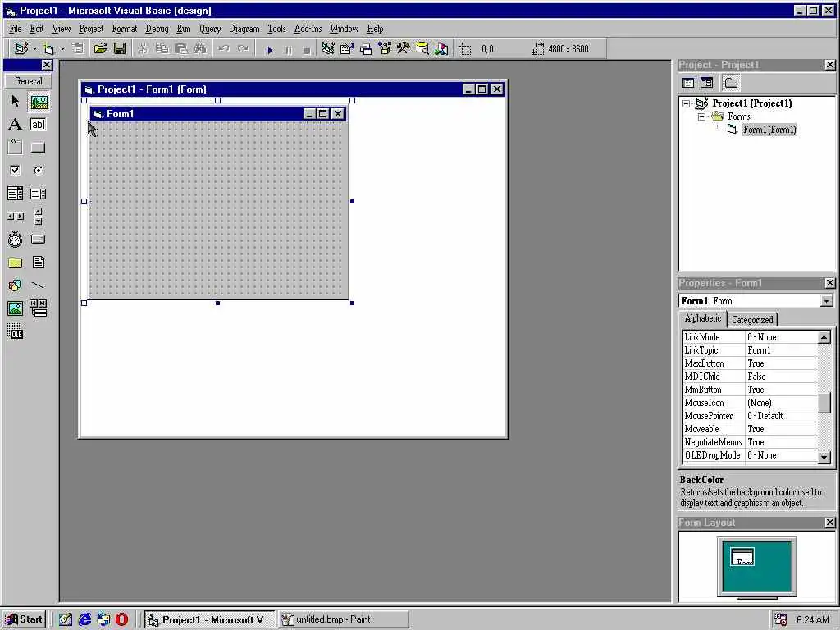
Task: Select the ListBox control tool
Action: (38, 194)
